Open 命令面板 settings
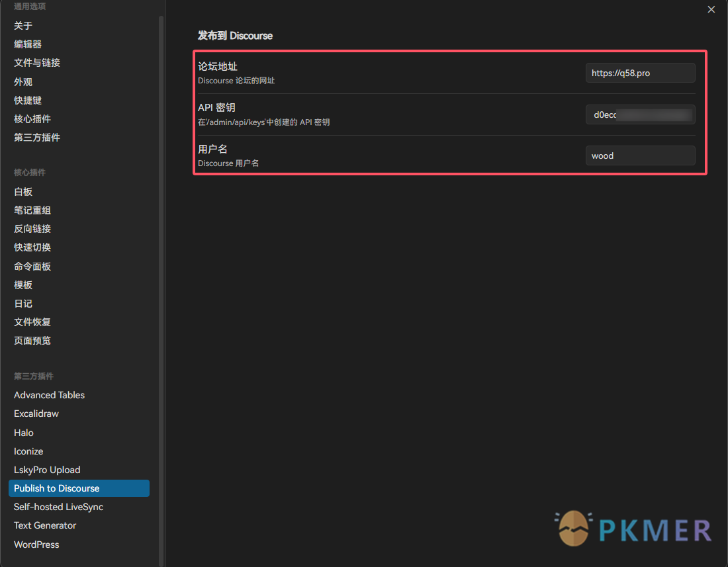 click(32, 267)
